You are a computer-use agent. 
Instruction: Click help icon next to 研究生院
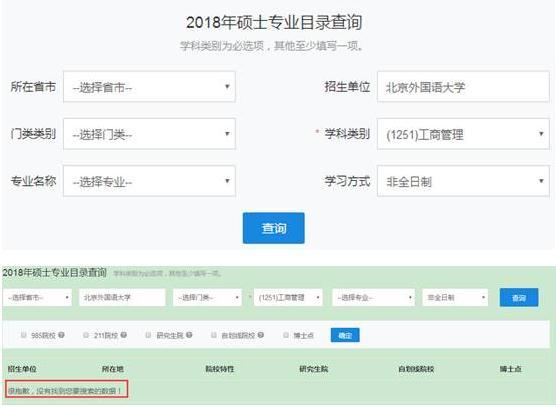[x=189, y=335]
